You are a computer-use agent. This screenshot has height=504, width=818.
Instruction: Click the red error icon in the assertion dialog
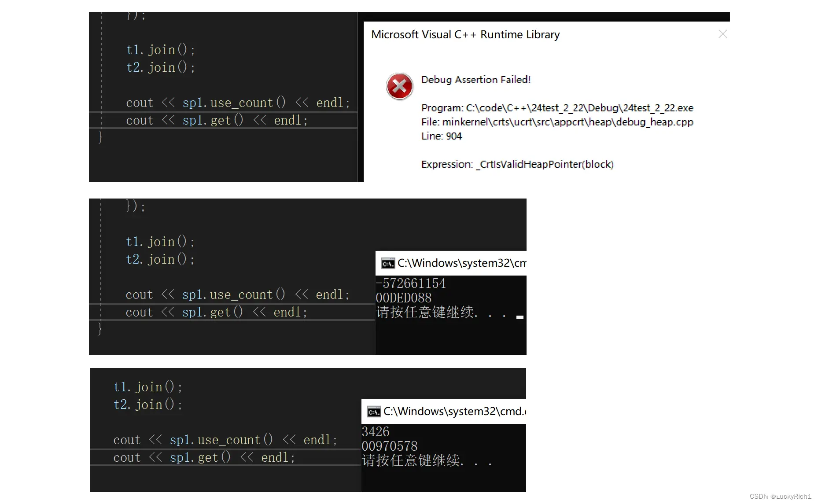coord(399,86)
